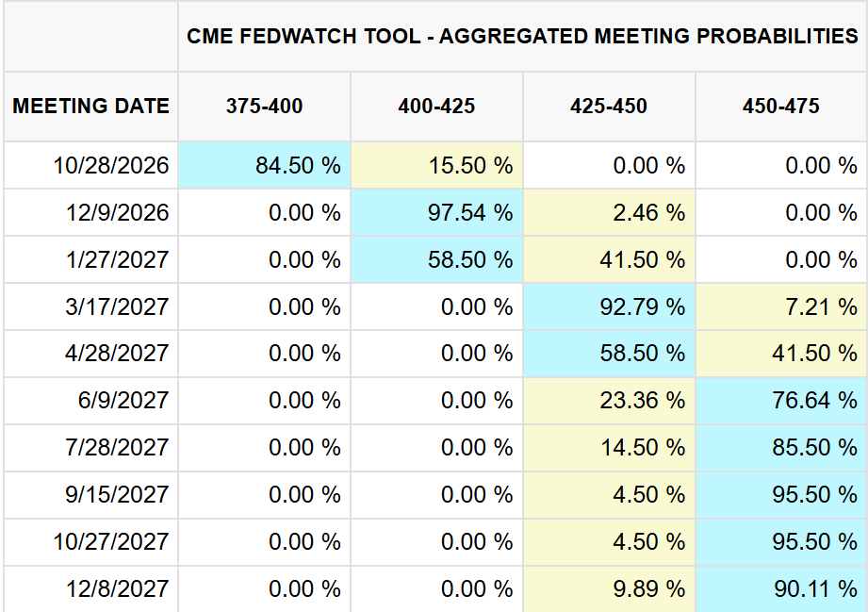Click the 450-475 column header
The height and width of the screenshot is (612, 868).
(781, 106)
